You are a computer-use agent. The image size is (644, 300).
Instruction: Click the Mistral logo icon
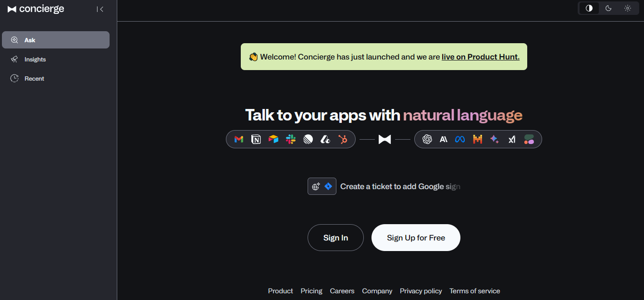[477, 139]
